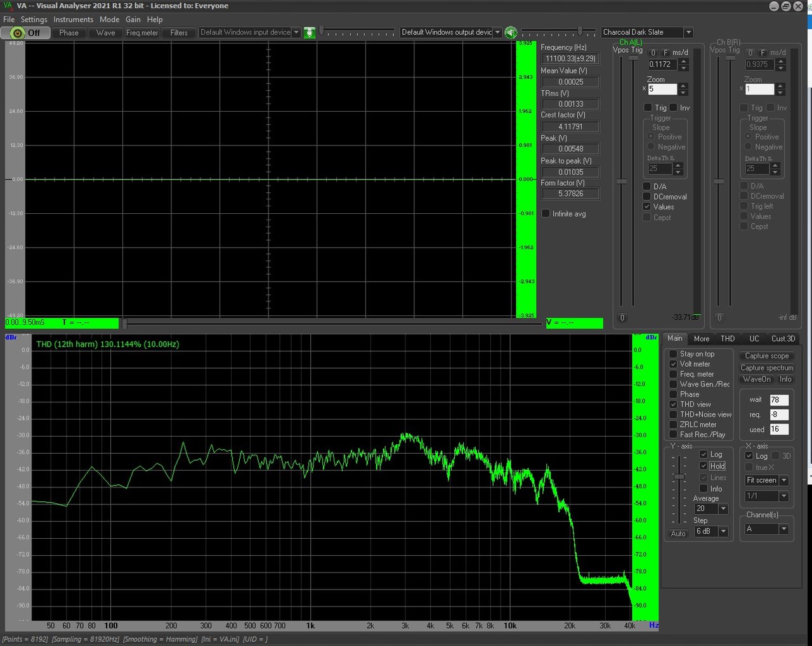Click Capture scope button
Screen dimensions: 812x646
(767, 356)
